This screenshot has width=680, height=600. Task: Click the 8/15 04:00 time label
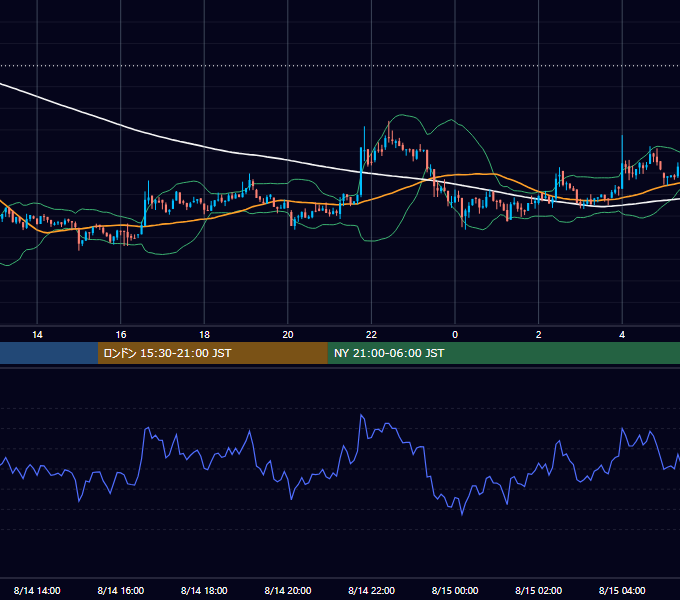pos(622,590)
